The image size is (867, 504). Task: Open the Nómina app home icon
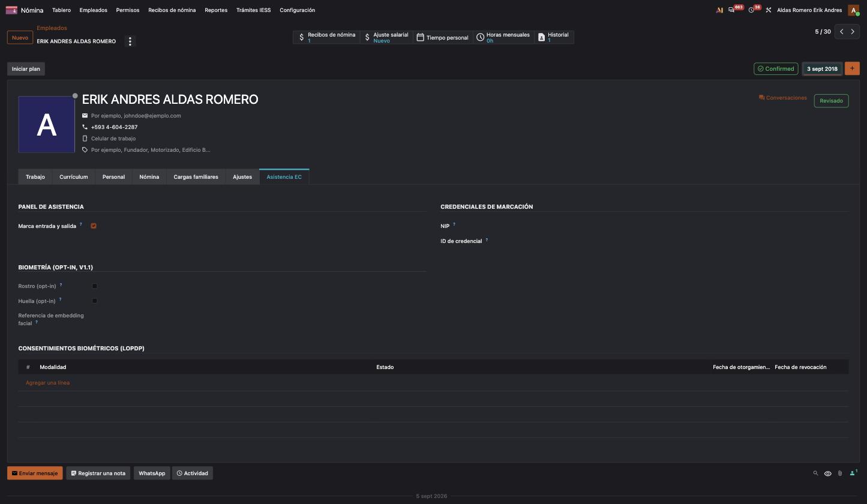point(11,10)
